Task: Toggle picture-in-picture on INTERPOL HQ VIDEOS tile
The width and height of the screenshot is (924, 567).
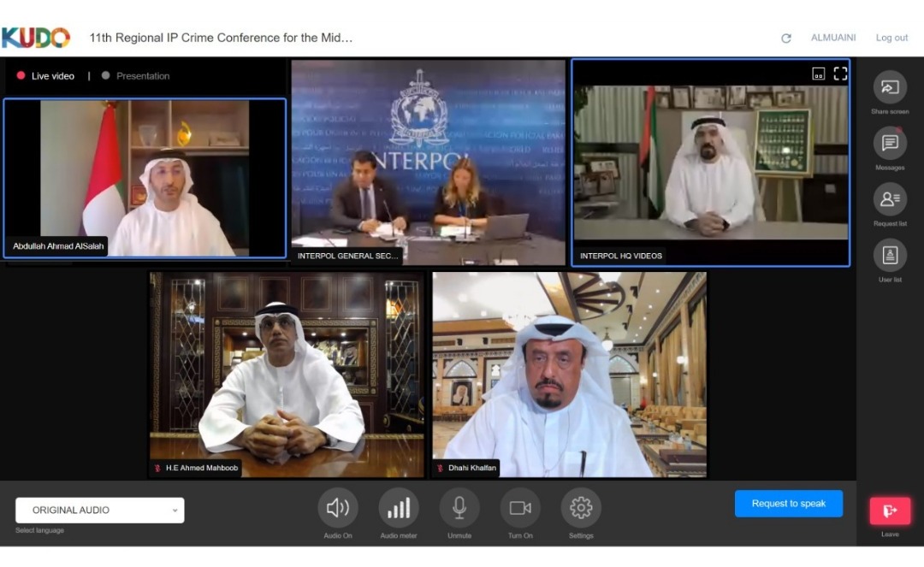Action: pyautogui.click(x=819, y=74)
